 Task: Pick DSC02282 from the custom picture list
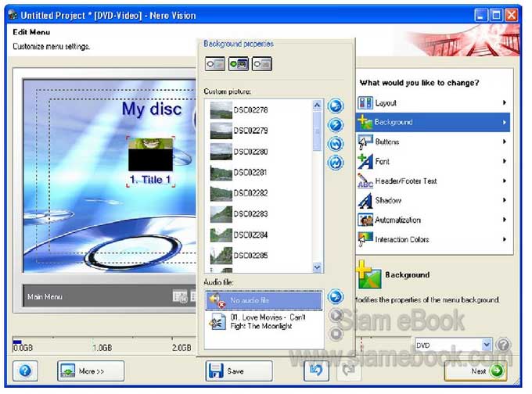tap(239, 193)
